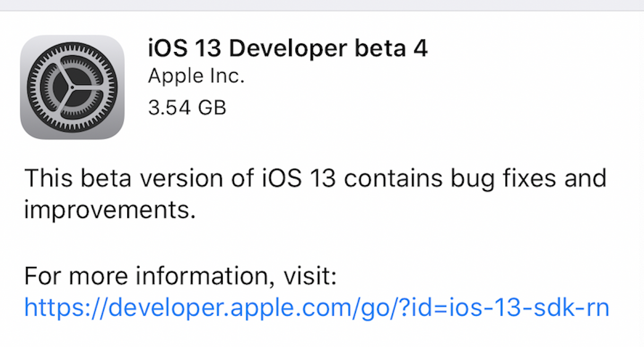Image resolution: width=644 pixels, height=347 pixels.
Task: Click the '3.54 GB' download size text
Action: pos(187,107)
